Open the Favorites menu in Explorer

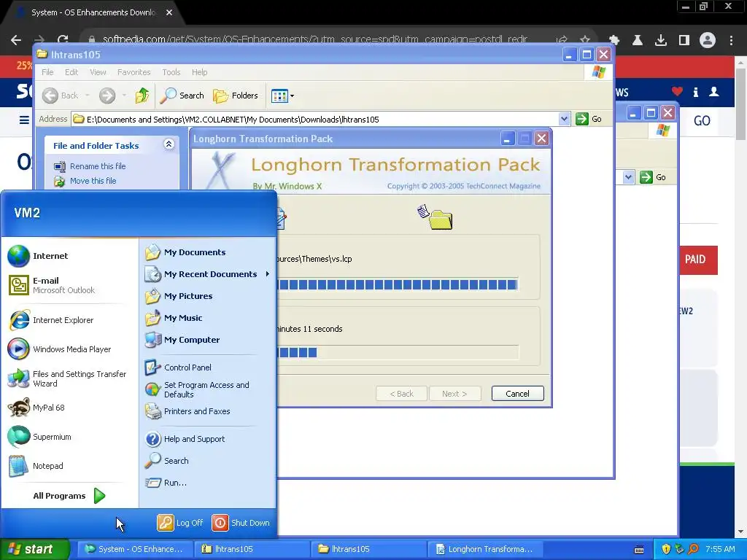tap(134, 72)
